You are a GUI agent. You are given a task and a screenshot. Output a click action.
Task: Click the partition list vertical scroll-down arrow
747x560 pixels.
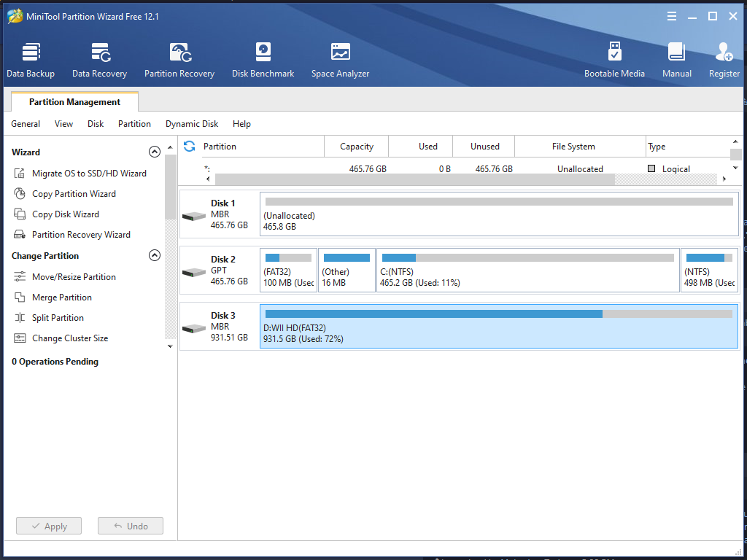[735, 168]
